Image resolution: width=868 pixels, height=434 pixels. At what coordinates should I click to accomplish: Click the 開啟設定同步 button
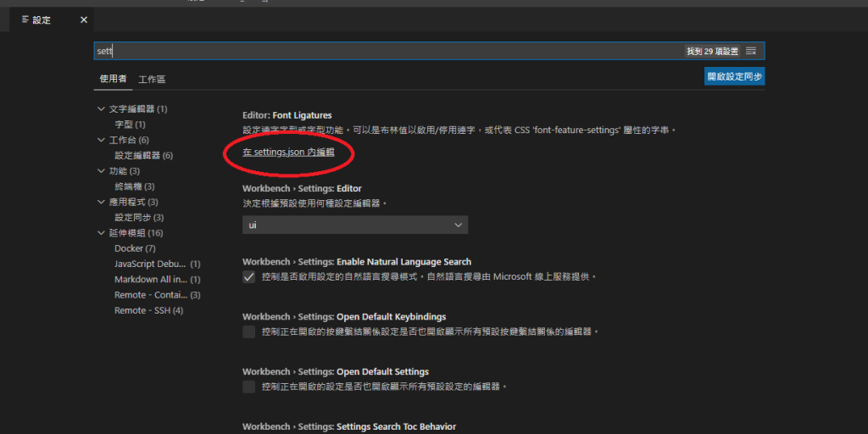tap(734, 76)
